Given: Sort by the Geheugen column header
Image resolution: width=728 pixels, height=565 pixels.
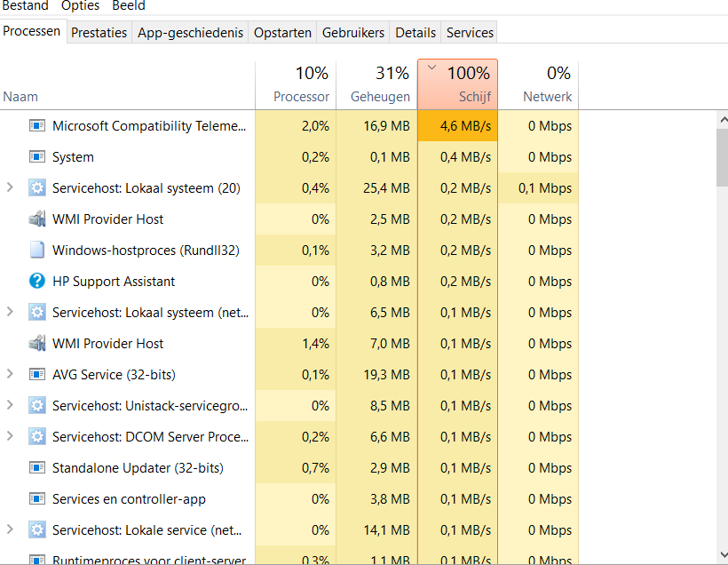Looking at the screenshot, I should tap(376, 85).
